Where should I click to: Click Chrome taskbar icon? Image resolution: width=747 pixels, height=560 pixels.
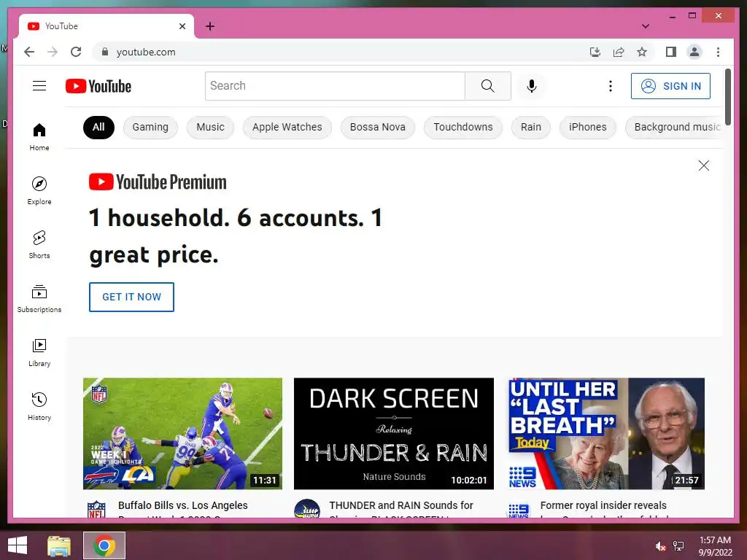[104, 545]
